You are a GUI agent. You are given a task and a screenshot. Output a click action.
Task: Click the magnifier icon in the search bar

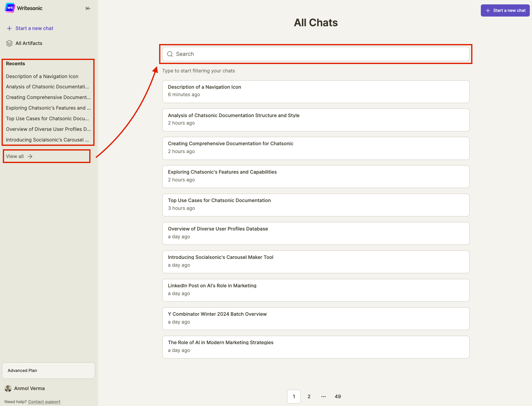coord(170,54)
